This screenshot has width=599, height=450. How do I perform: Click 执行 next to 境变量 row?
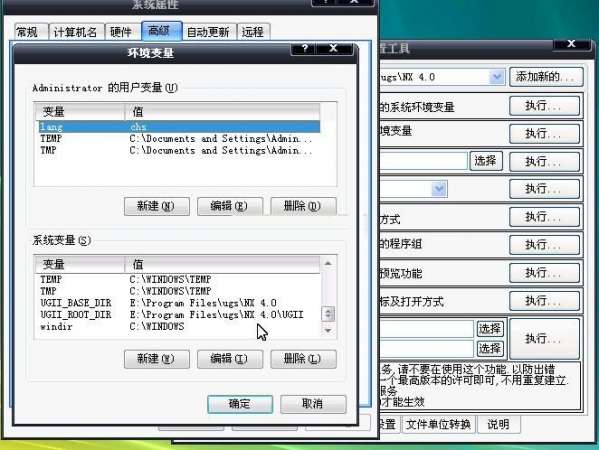pos(545,134)
